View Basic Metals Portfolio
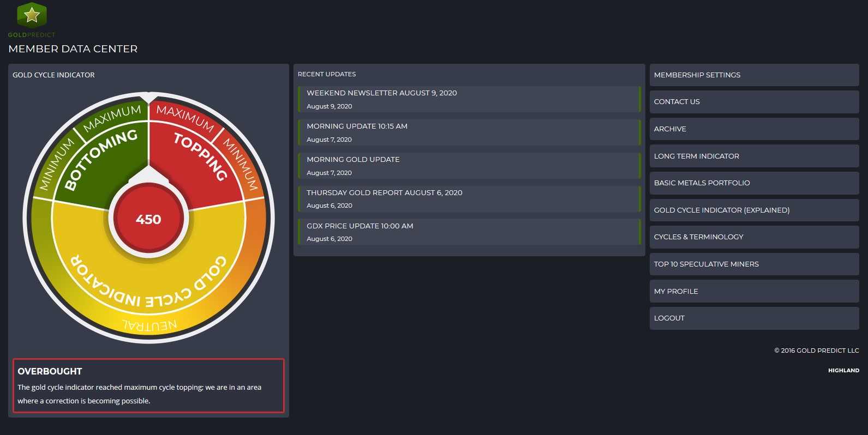Screen dimensions: 868x435 pyautogui.click(x=753, y=183)
